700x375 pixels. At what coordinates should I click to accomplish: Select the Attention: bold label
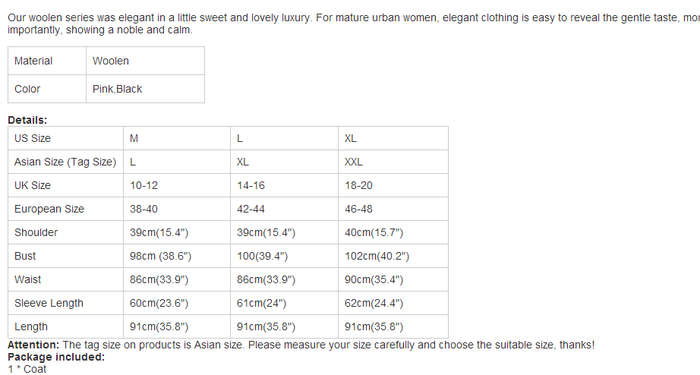(x=33, y=345)
